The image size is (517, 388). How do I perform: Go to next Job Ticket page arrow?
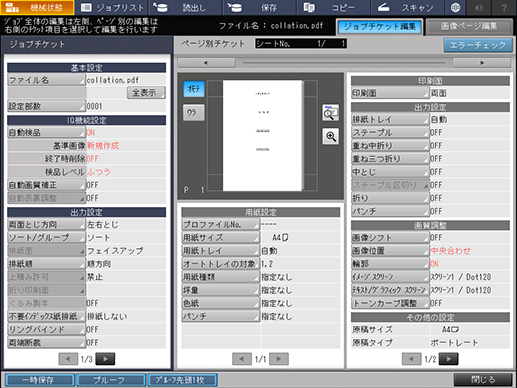[x=105, y=359]
